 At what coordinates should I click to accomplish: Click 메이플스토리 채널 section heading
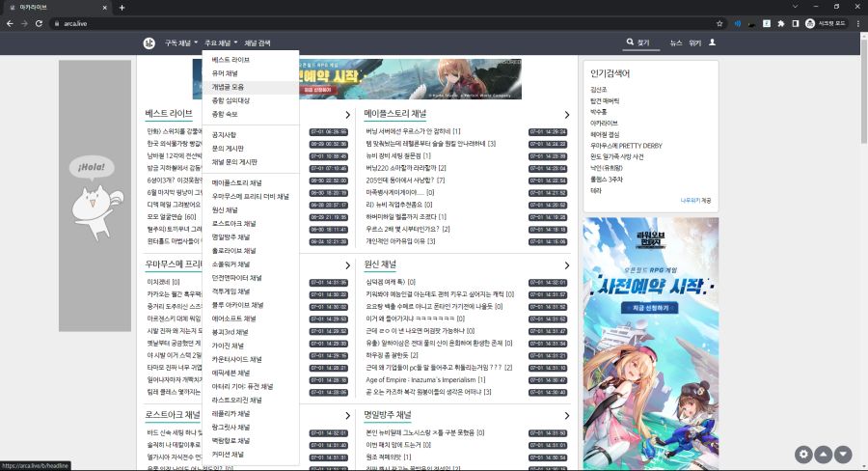394,114
